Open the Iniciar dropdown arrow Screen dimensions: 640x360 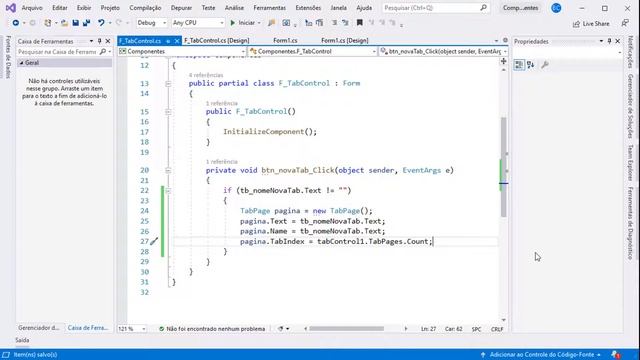click(x=259, y=23)
